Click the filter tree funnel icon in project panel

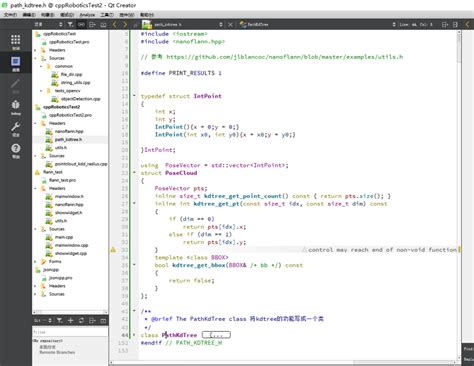(x=71, y=24)
